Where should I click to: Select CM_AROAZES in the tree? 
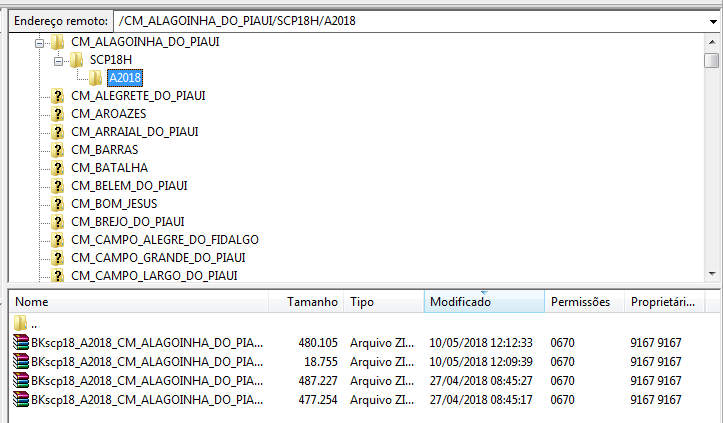108,114
